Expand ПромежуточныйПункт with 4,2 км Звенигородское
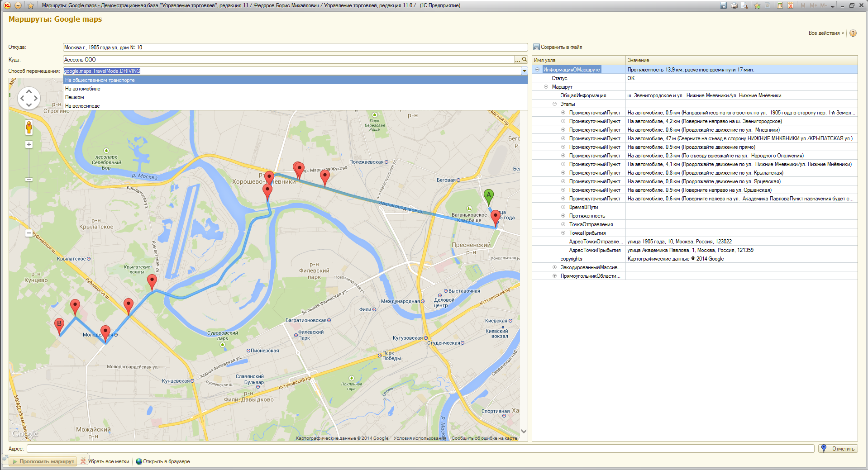The width and height of the screenshot is (868, 470). [x=563, y=121]
